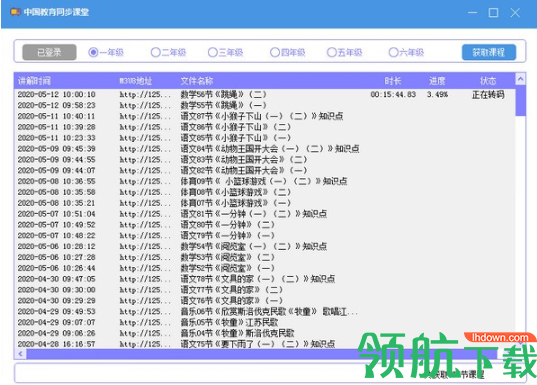Sort by 讲解时间 column header
Viewport: 537px width, 385px height.
coord(34,81)
